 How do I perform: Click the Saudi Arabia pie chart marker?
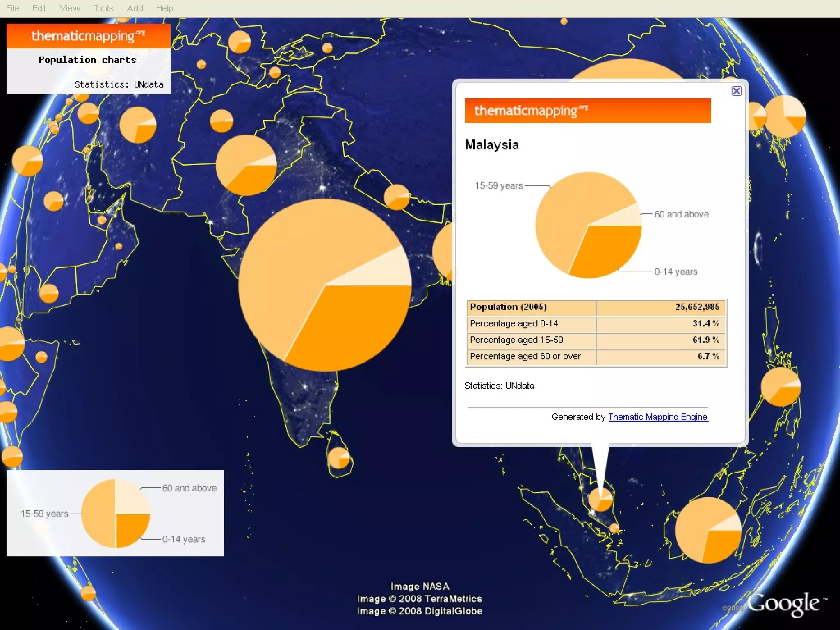tap(53, 201)
